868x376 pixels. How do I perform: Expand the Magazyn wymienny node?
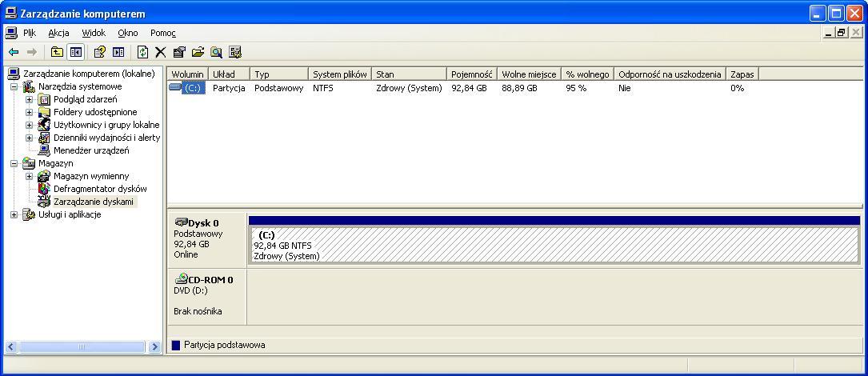[30, 176]
